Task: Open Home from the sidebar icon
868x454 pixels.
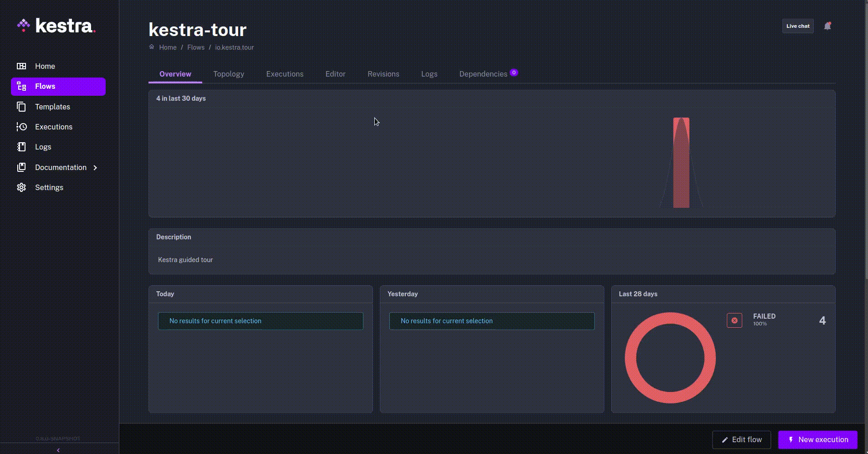Action: 21,66
